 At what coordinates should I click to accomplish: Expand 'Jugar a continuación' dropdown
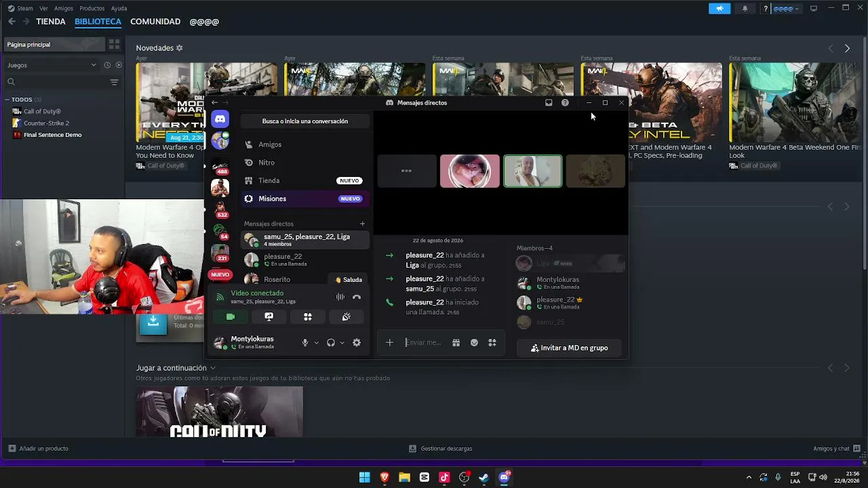point(212,368)
